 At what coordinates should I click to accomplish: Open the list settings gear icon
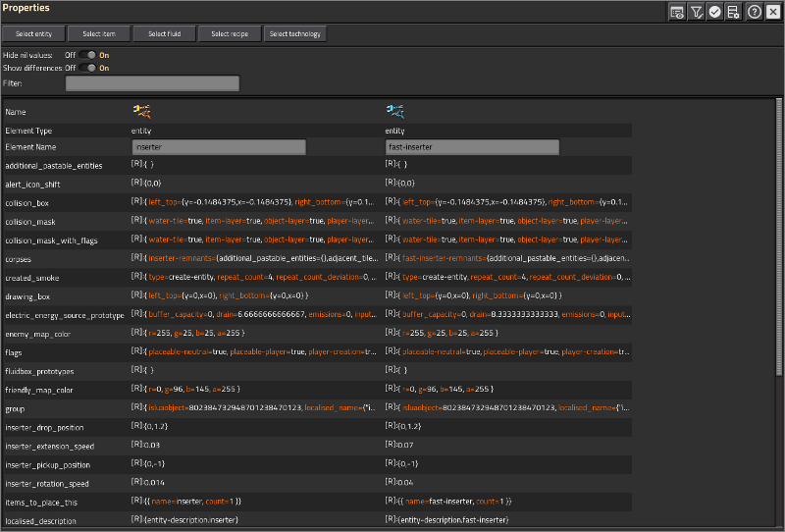point(733,12)
